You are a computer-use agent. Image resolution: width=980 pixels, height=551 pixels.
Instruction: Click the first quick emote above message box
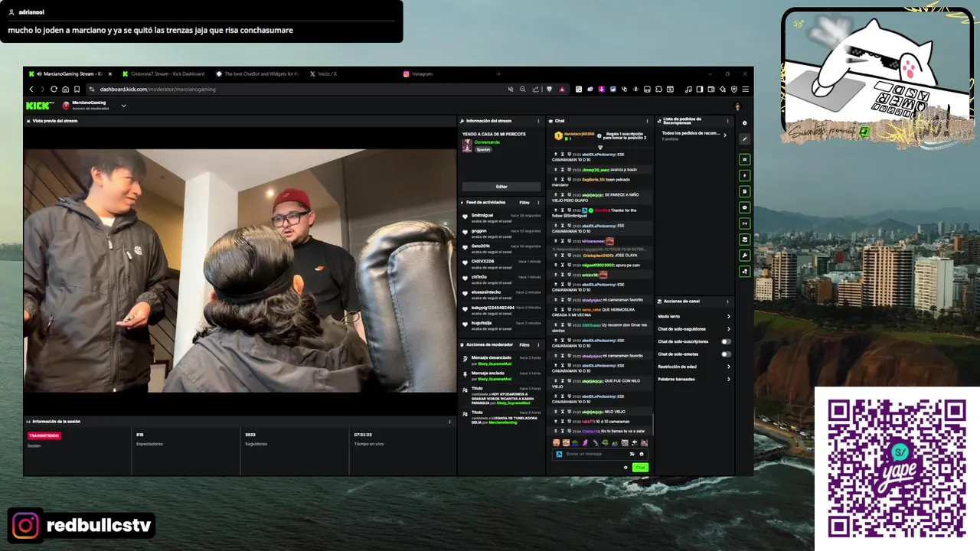[x=556, y=442]
